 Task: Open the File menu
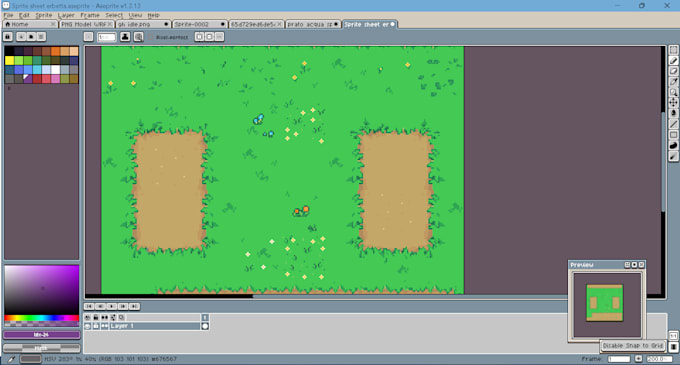[x=8, y=15]
